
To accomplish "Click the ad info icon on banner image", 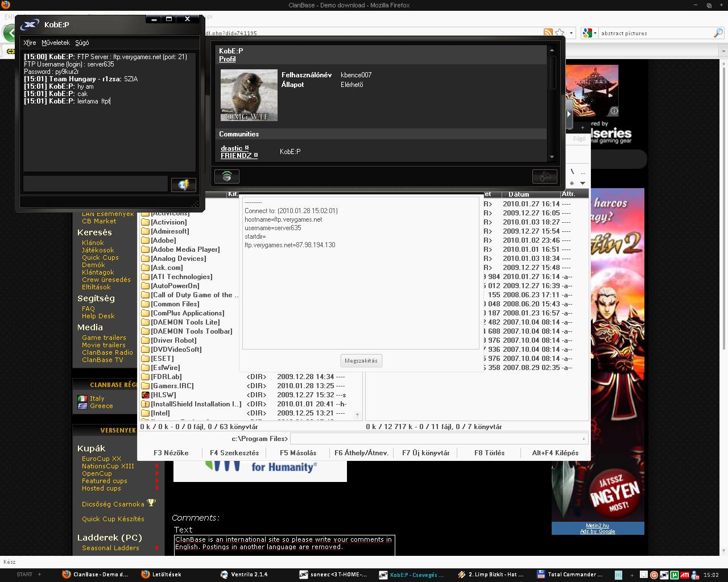I will point(614,111).
